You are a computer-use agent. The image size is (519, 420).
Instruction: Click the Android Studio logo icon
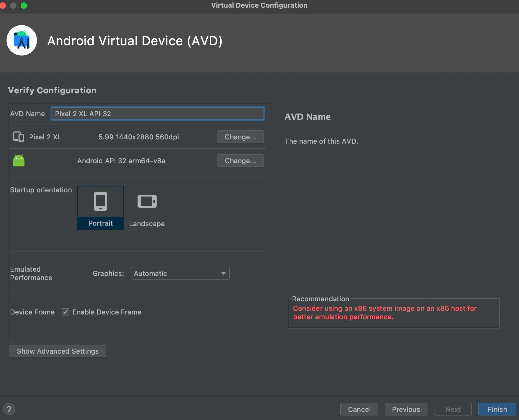click(22, 40)
